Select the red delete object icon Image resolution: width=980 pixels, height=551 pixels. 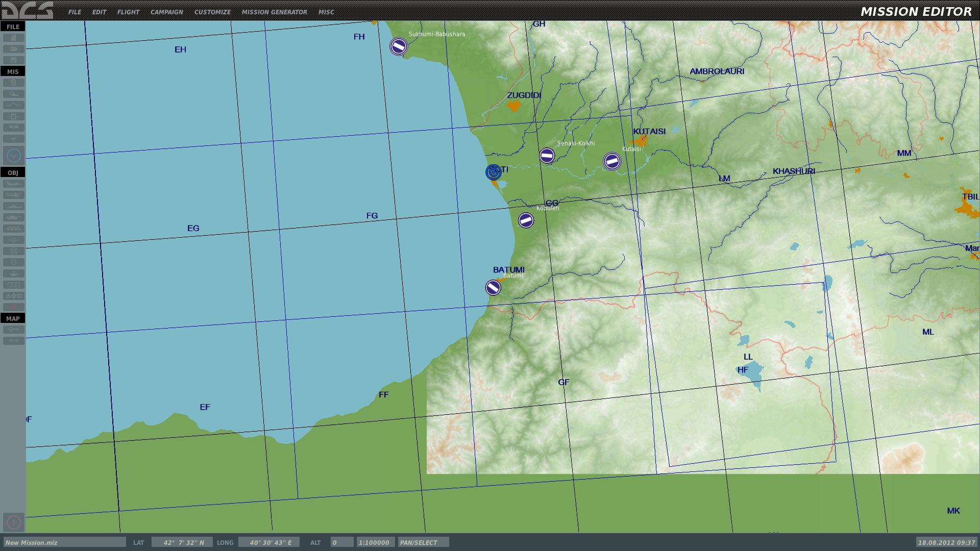point(13,307)
